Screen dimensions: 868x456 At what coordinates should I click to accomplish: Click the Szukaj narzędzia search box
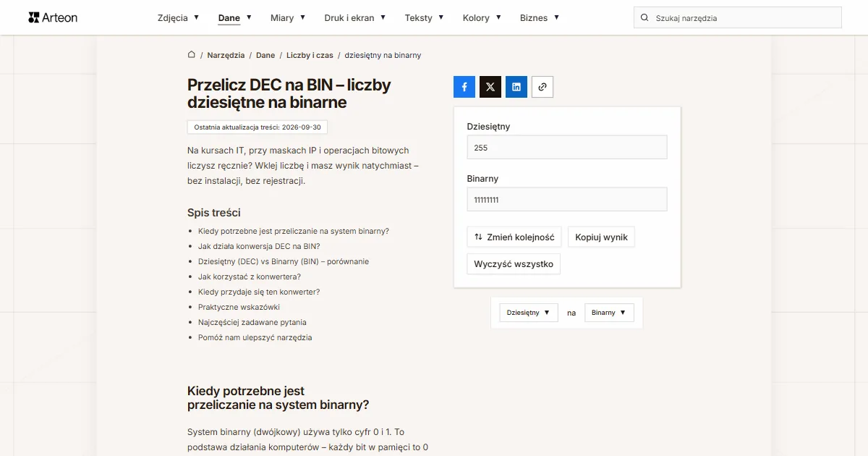[738, 18]
